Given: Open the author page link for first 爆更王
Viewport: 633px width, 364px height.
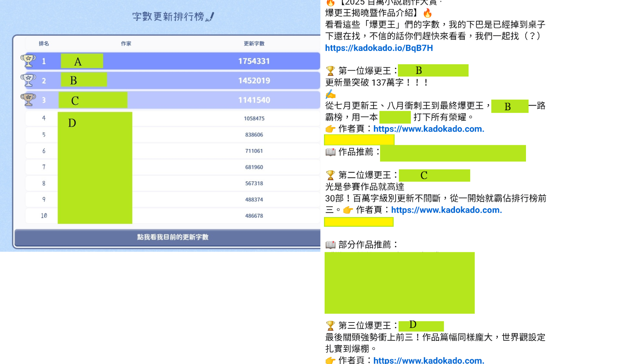Looking at the screenshot, I should 429,129.
